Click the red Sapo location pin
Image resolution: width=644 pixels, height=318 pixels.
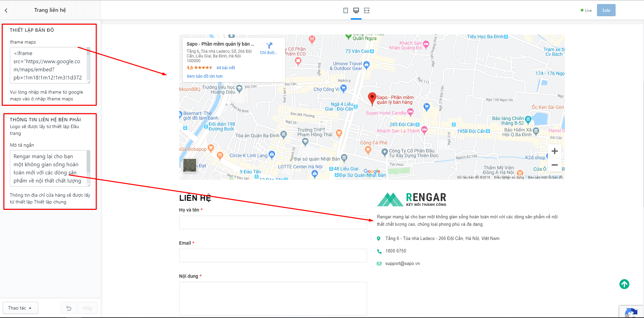tap(372, 99)
